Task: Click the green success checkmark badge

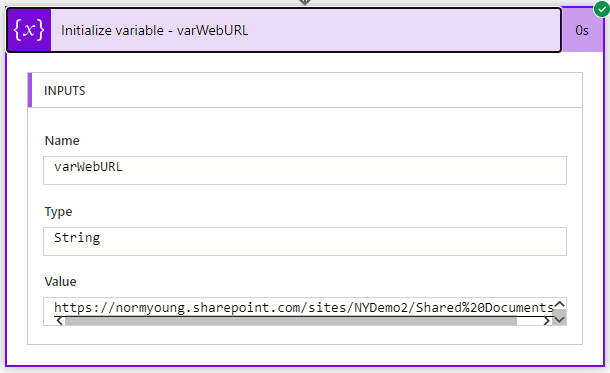Action: point(602,9)
